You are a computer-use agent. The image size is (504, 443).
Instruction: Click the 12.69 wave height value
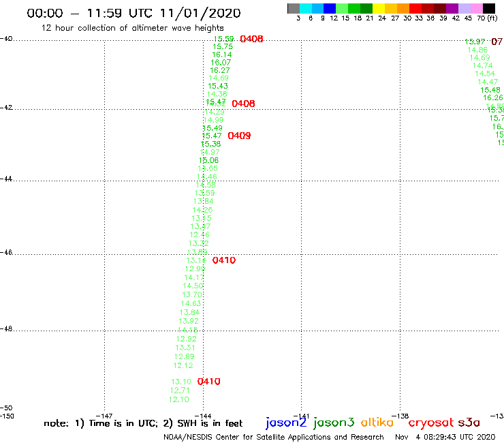(184, 356)
